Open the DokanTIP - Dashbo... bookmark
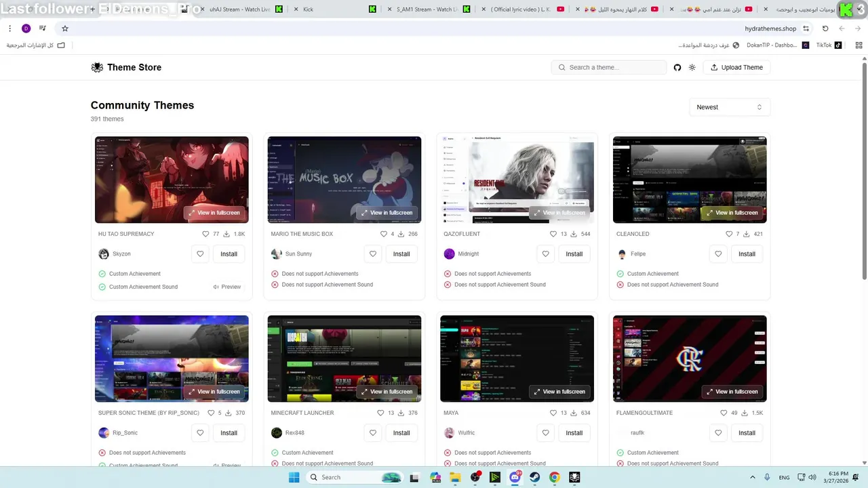Image resolution: width=868 pixels, height=488 pixels. [777, 45]
